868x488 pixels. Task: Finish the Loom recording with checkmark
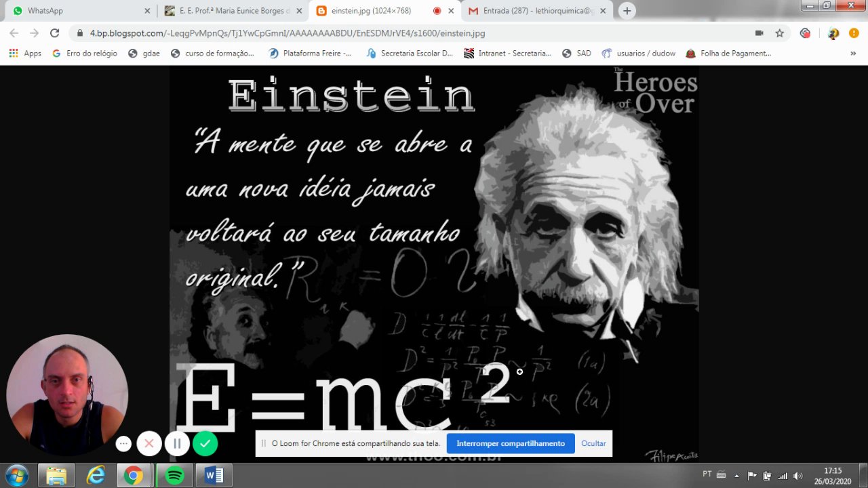[x=205, y=444]
